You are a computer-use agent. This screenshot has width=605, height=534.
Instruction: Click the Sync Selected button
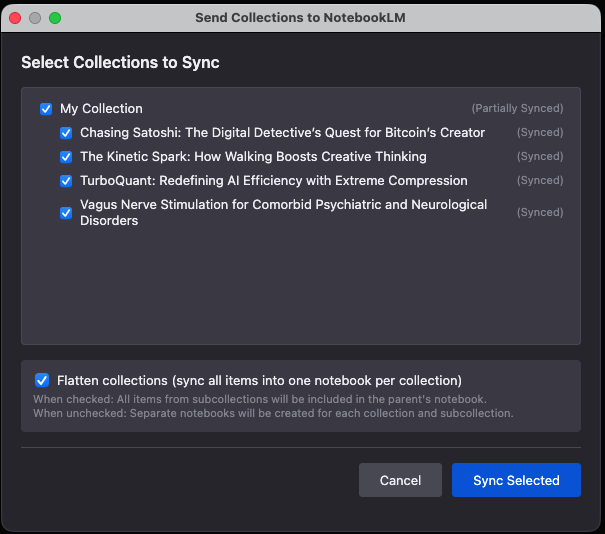tap(516, 480)
